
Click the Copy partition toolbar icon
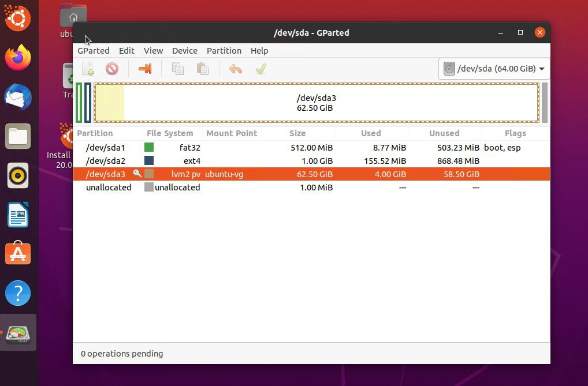(177, 69)
